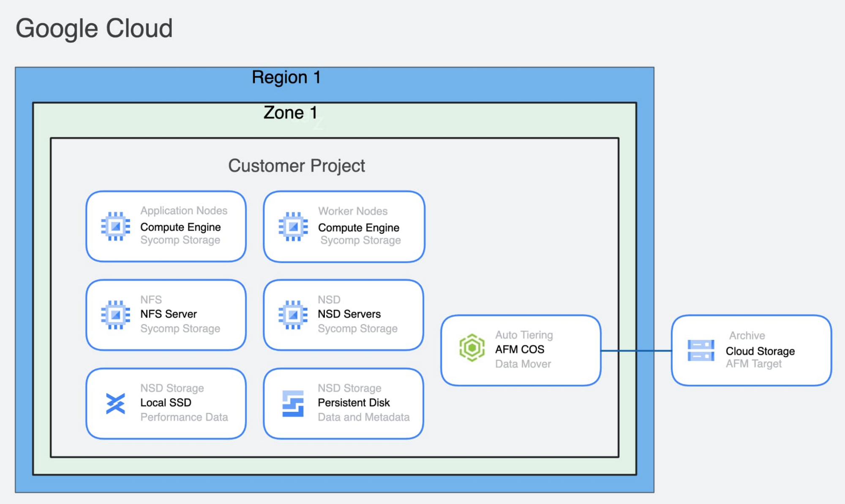Click the Cloud Storage archive icon
Screen dimensions: 845x504
click(700, 350)
